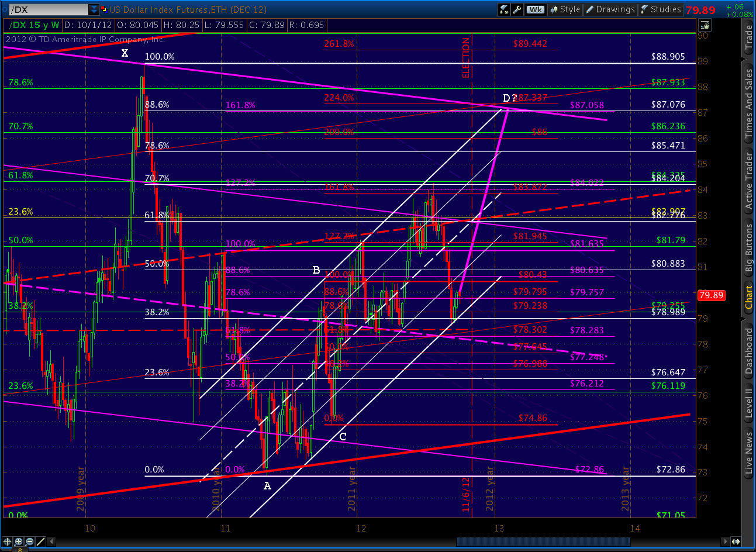756x552 pixels.
Task: Open the Style menu
Action: [x=565, y=9]
